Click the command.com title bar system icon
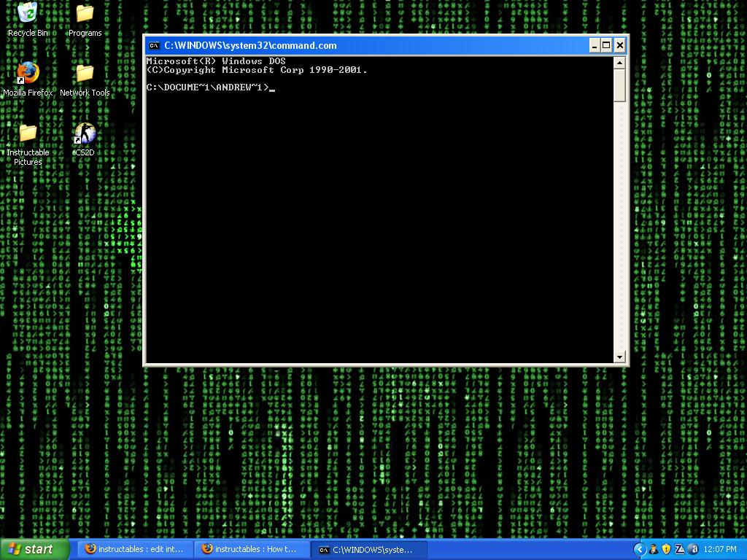This screenshot has height=560, width=747. 154,46
